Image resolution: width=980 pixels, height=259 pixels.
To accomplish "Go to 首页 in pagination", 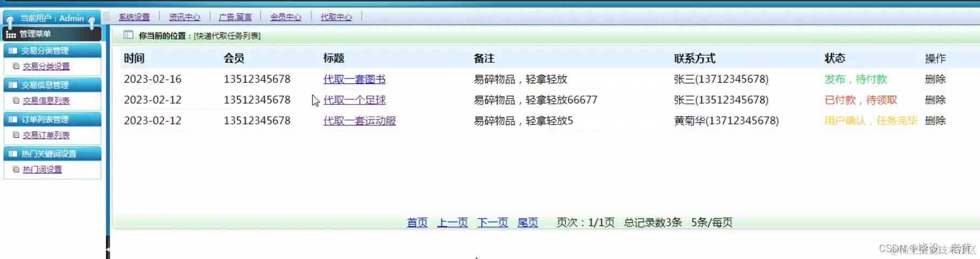I will coord(417,223).
